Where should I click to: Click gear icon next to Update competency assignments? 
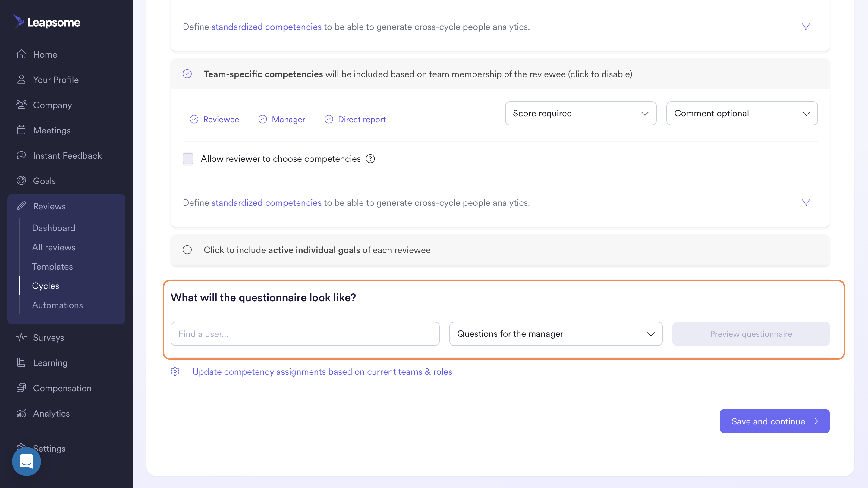(x=175, y=371)
